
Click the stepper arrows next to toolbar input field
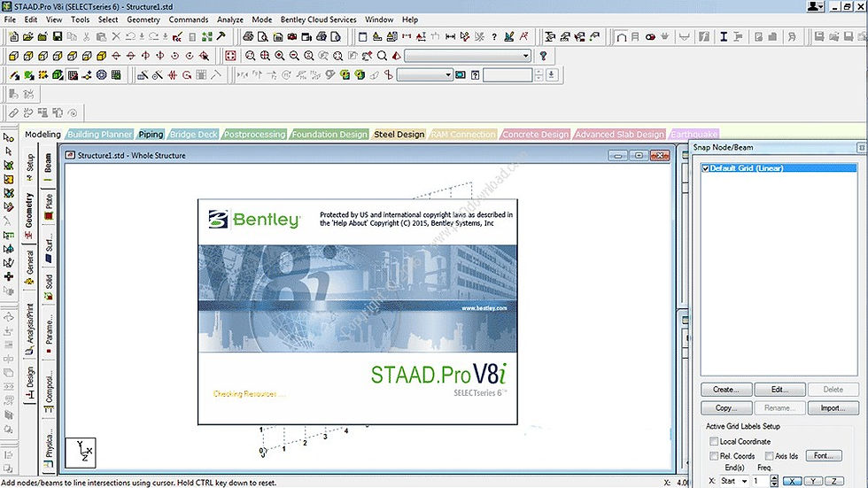point(539,74)
